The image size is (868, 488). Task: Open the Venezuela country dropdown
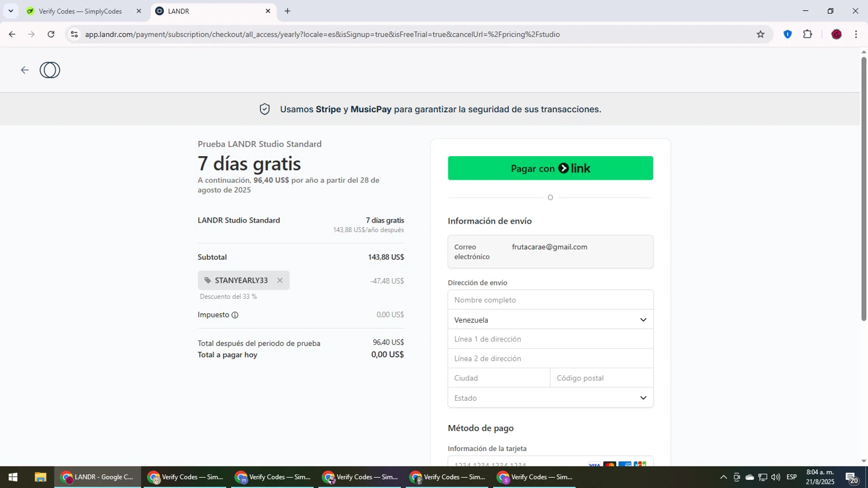click(550, 320)
